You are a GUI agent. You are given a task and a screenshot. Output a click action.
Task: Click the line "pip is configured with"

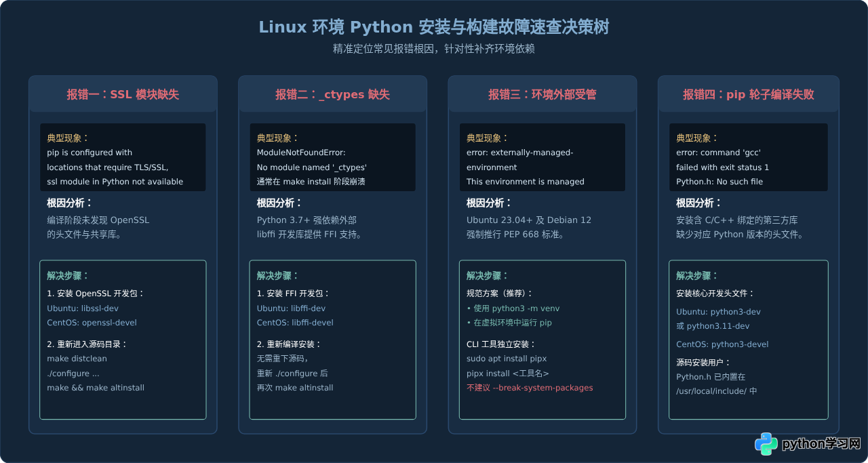click(90, 153)
